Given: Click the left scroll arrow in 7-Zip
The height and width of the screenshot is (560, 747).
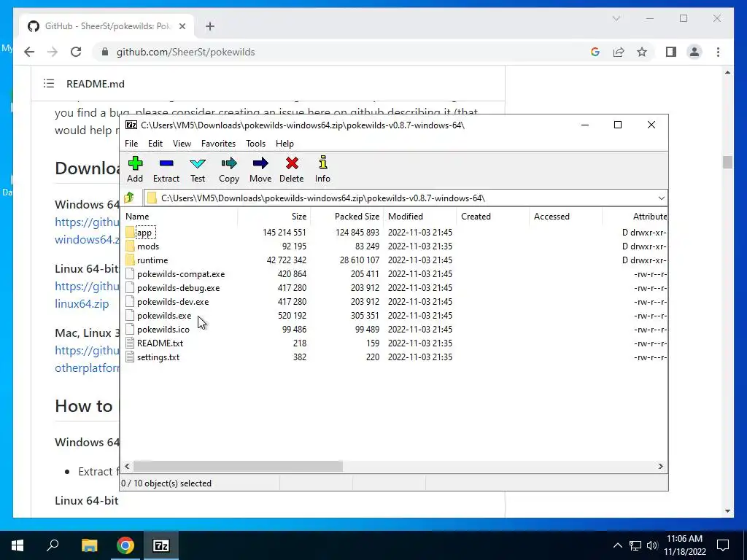Looking at the screenshot, I should (x=127, y=466).
